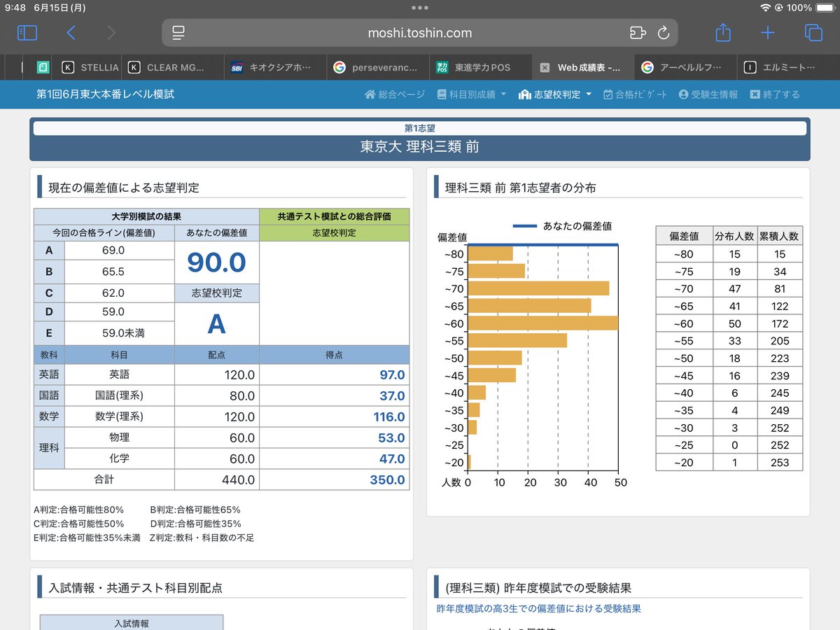The width and height of the screenshot is (840, 630).
Task: Switch to the perseveranc tab
Action: [378, 68]
